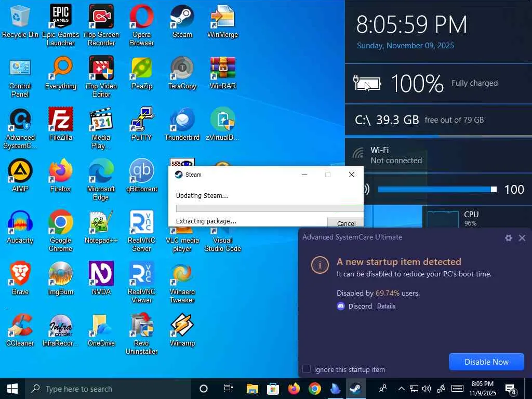Screen dimensions: 532x399
Task: Click the Type here to search box
Action: [108, 389]
